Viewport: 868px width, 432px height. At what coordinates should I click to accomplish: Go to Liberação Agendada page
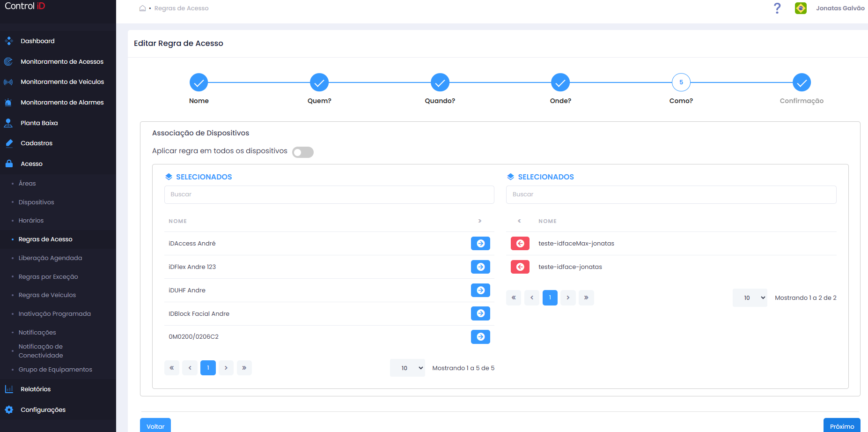50,258
